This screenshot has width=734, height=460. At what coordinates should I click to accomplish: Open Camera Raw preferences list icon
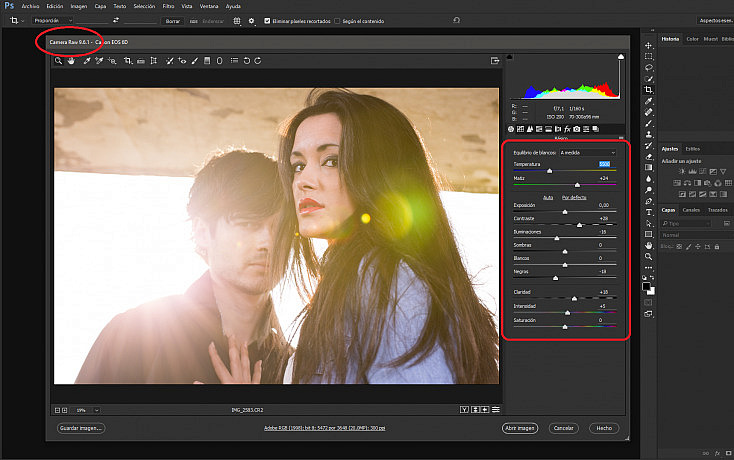tap(235, 61)
